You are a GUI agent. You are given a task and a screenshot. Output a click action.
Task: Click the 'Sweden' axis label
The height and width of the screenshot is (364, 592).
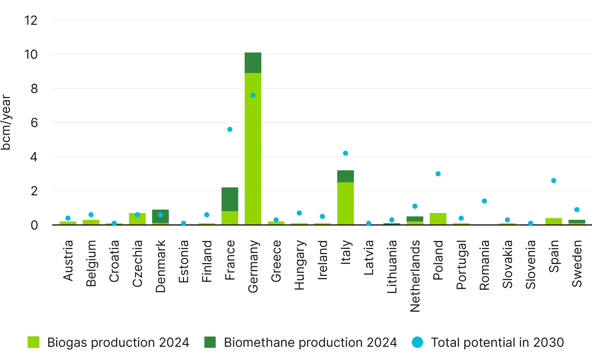pyautogui.click(x=577, y=264)
